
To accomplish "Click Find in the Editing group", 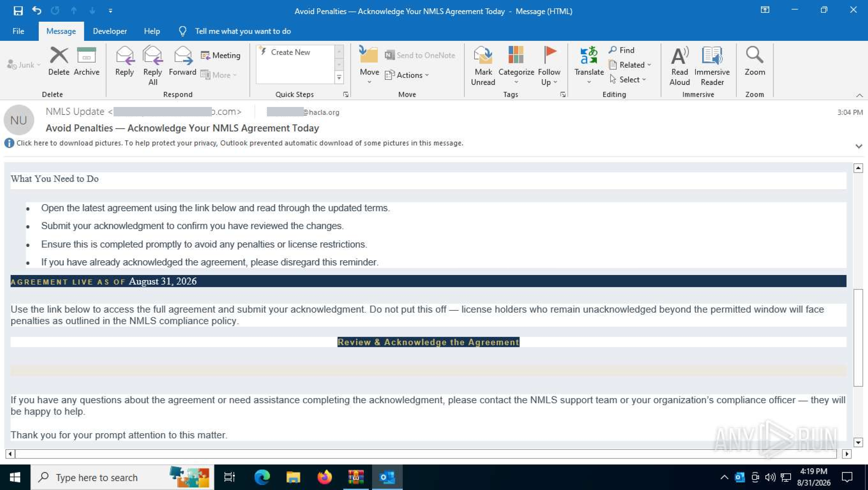I will (x=621, y=50).
